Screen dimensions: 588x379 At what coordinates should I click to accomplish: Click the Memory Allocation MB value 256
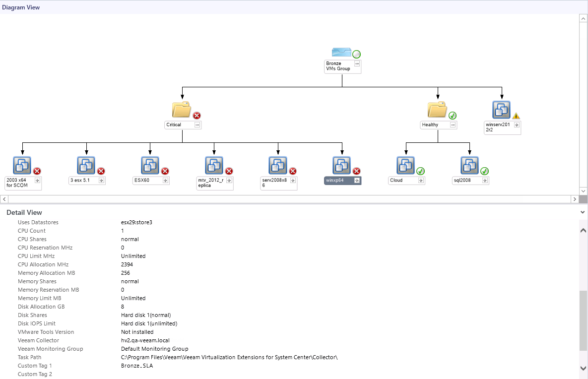click(125, 273)
